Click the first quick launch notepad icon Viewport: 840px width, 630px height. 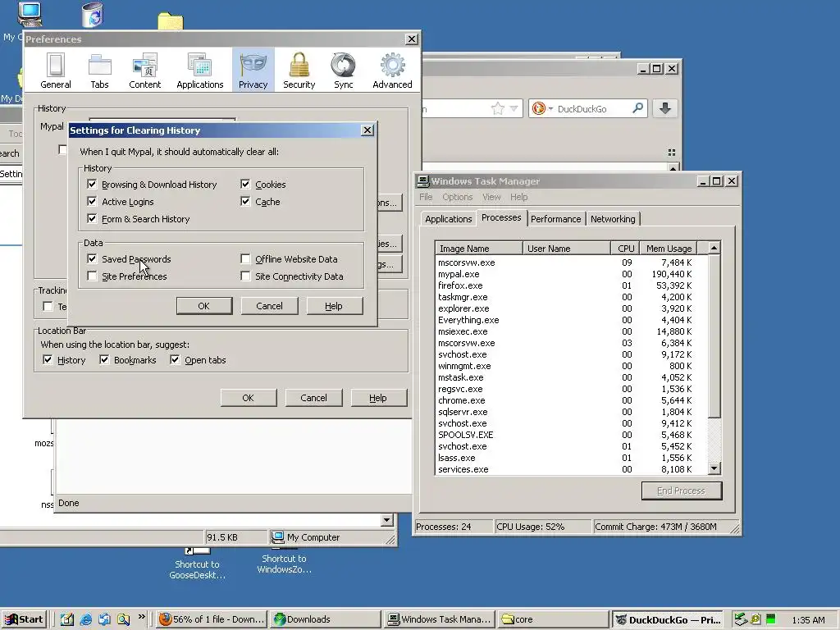pos(66,619)
